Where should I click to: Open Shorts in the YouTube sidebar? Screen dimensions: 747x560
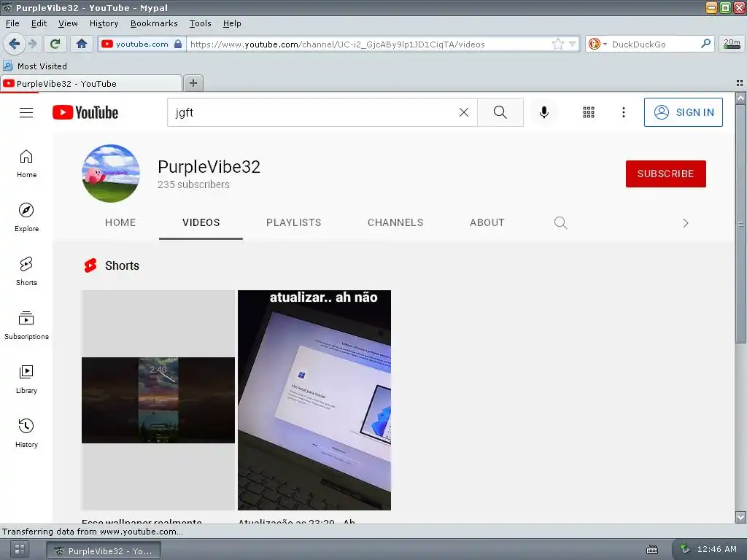(x=26, y=271)
